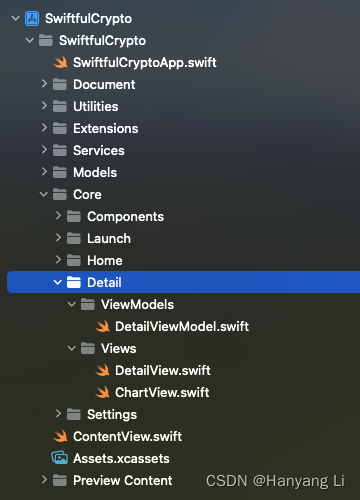Click the Assets.xcassets asset catalog icon
The image size is (360, 500).
point(60,458)
